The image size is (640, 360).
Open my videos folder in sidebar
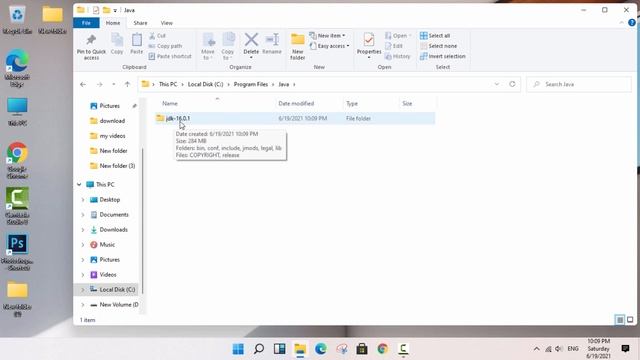(112, 136)
